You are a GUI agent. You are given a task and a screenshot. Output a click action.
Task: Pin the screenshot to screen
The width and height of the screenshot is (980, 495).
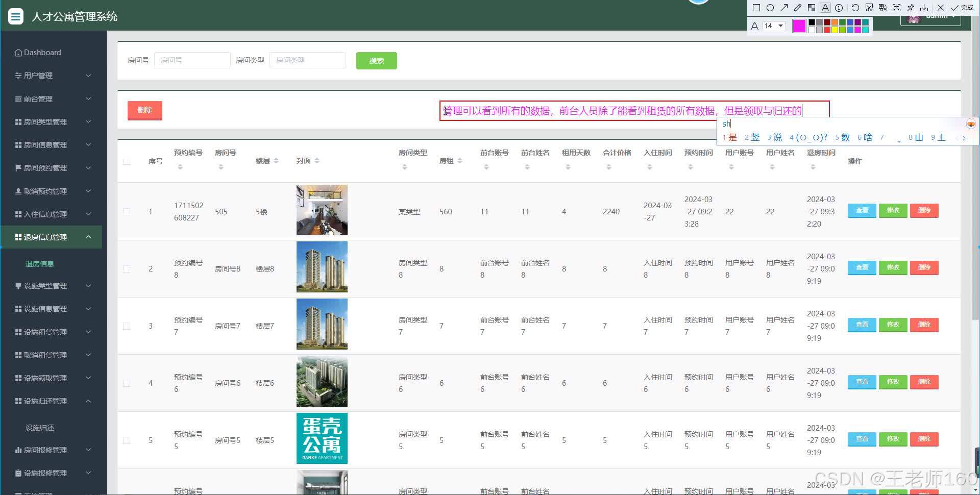(911, 8)
